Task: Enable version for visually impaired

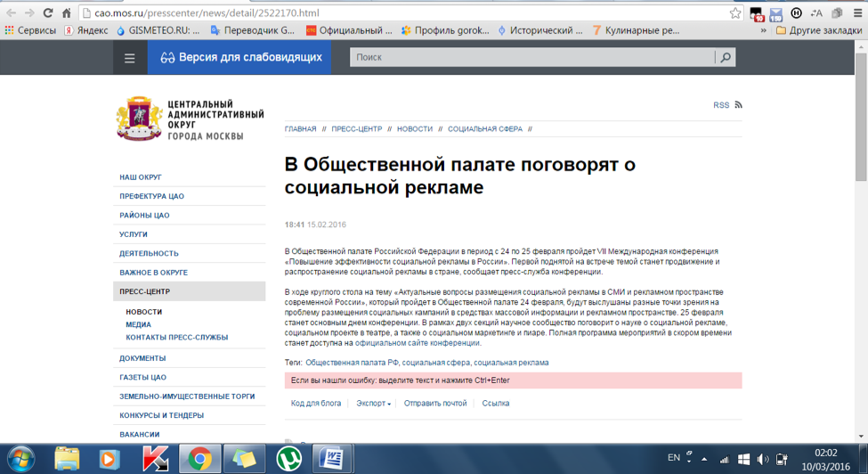Action: (x=239, y=58)
